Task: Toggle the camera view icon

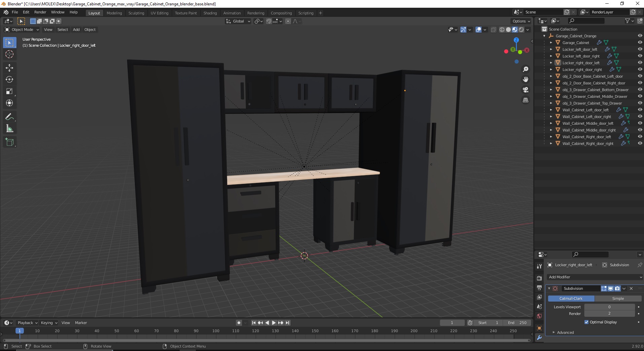Action: click(x=525, y=90)
